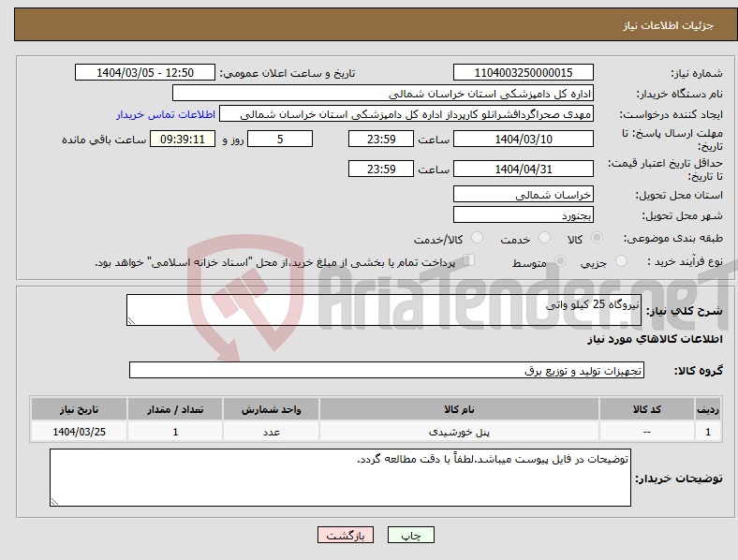The image size is (738, 560).
Task: Click the announcement date field 1404/03/05 - 12:50
Action: [x=145, y=72]
